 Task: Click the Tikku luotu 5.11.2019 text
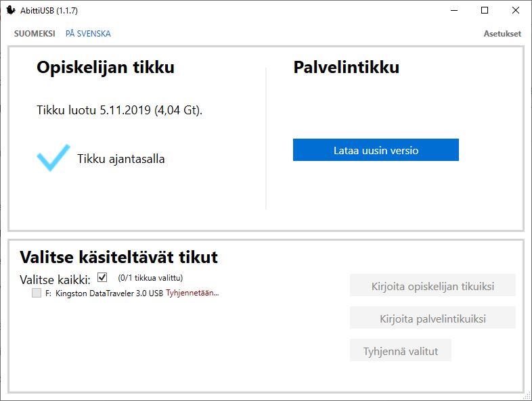click(x=119, y=110)
